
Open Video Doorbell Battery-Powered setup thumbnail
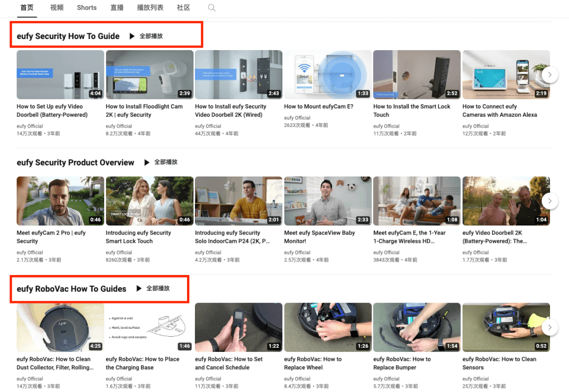[x=60, y=74]
